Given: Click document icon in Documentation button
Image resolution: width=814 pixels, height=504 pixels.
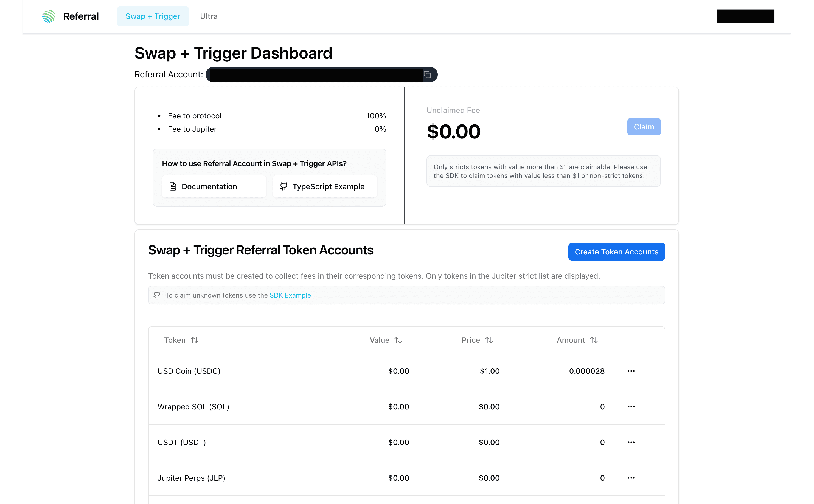Looking at the screenshot, I should (173, 187).
